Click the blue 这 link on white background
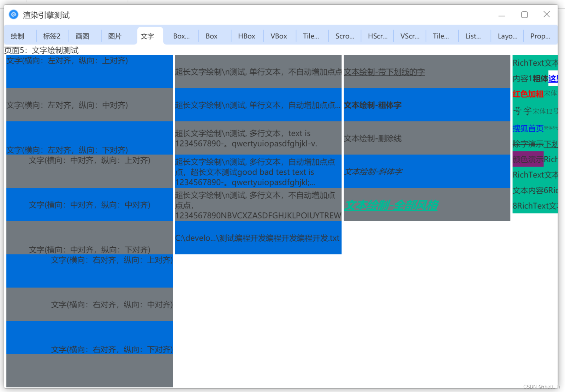This screenshot has width=565, height=392. (553, 78)
